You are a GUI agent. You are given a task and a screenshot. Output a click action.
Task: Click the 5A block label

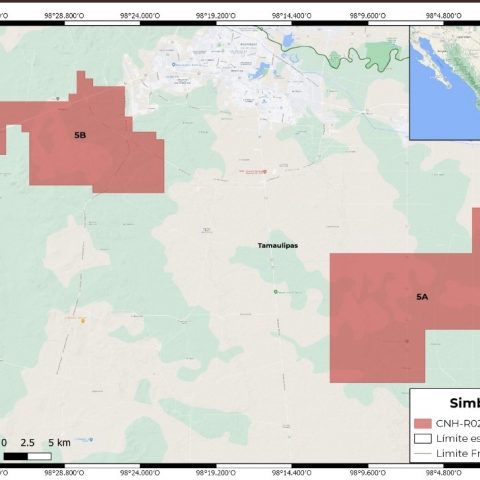point(422,297)
